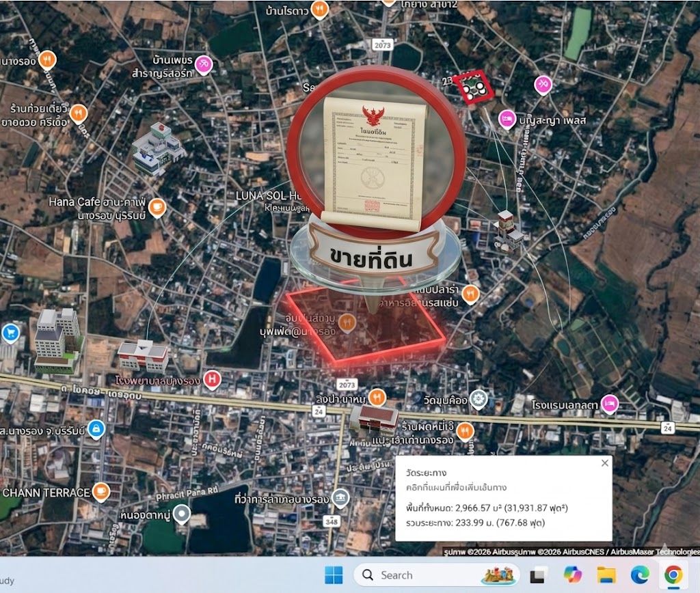Open the Windows Start menu
Screen dimensions: 700x593
point(334,575)
